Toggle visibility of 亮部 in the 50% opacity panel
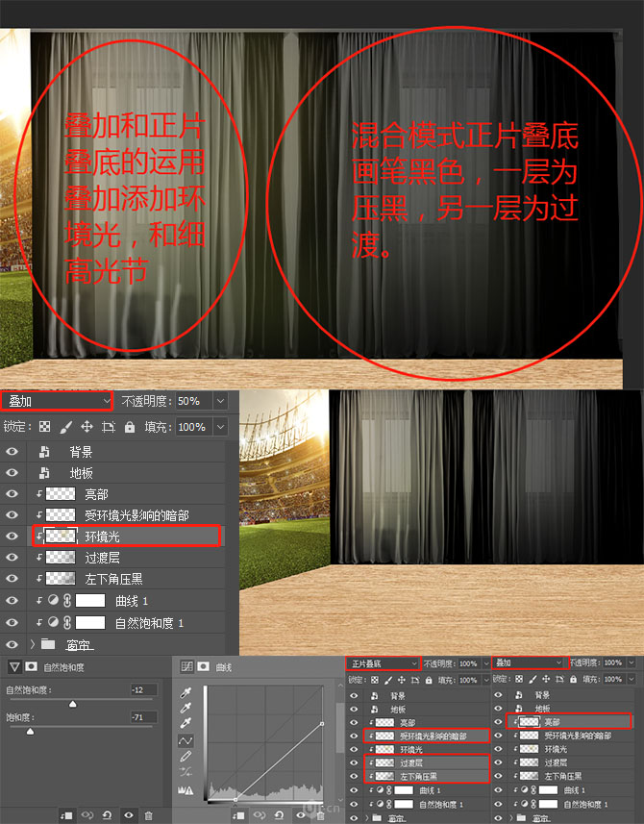The image size is (644, 824). coord(12,494)
